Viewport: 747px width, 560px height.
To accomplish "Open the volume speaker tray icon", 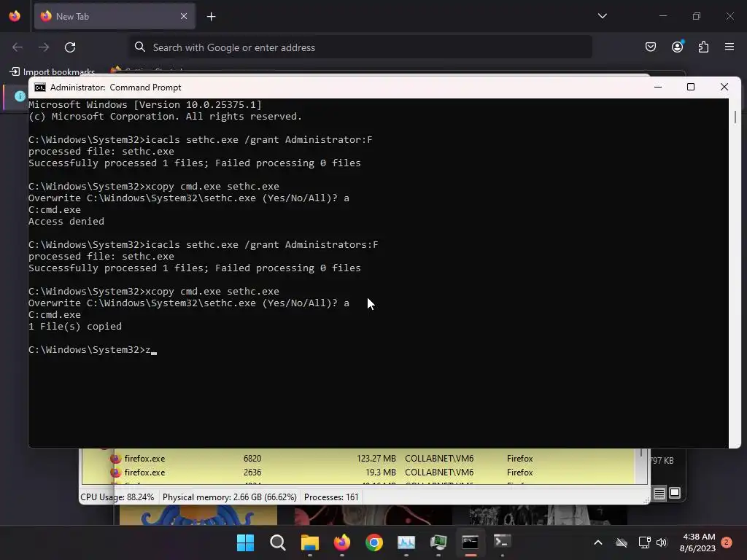I will pyautogui.click(x=661, y=542).
